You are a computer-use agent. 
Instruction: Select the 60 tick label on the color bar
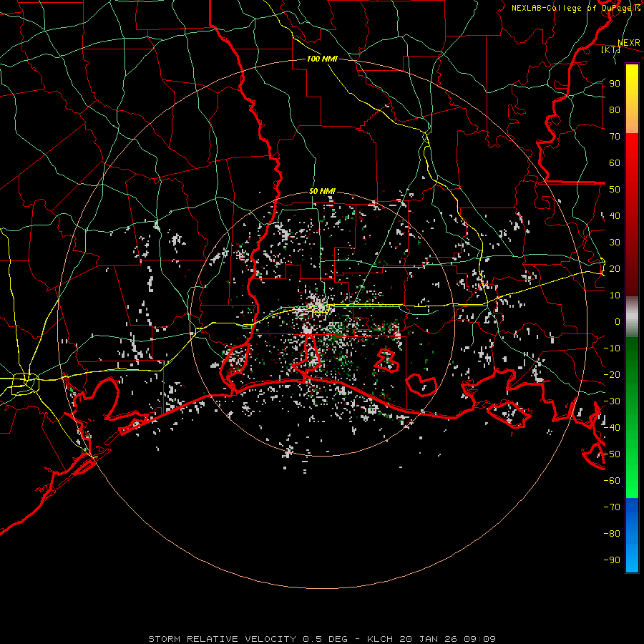[x=615, y=162]
